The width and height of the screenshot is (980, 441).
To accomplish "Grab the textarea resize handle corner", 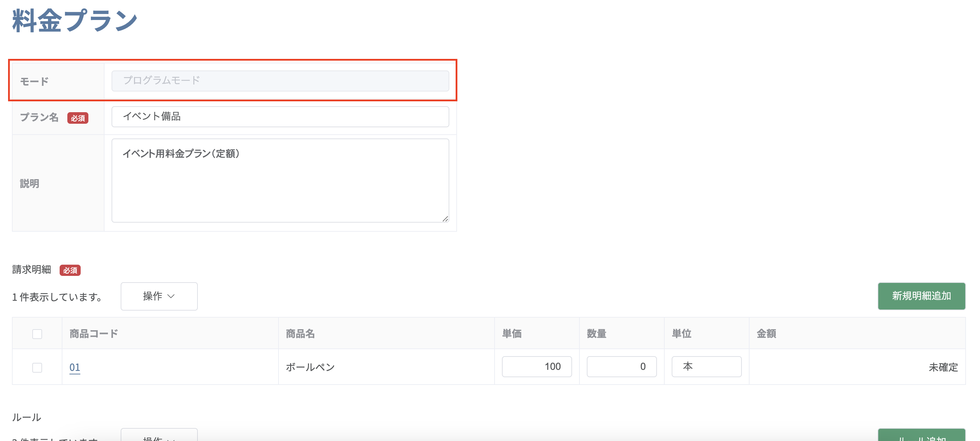I will click(445, 219).
